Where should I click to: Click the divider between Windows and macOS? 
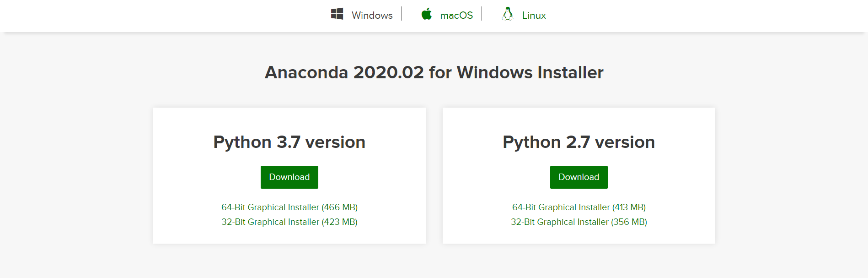click(402, 14)
